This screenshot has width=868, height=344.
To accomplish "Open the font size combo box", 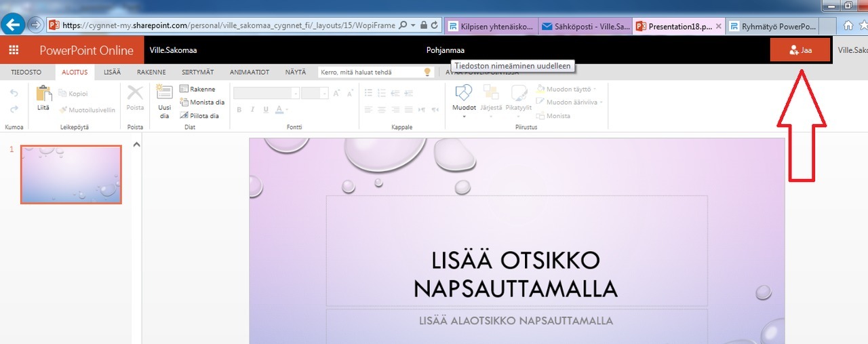I will coord(315,93).
